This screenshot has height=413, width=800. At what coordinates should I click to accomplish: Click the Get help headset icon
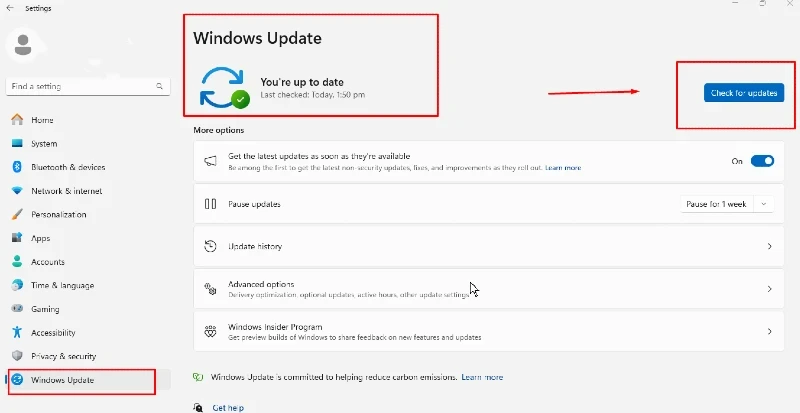(x=198, y=407)
